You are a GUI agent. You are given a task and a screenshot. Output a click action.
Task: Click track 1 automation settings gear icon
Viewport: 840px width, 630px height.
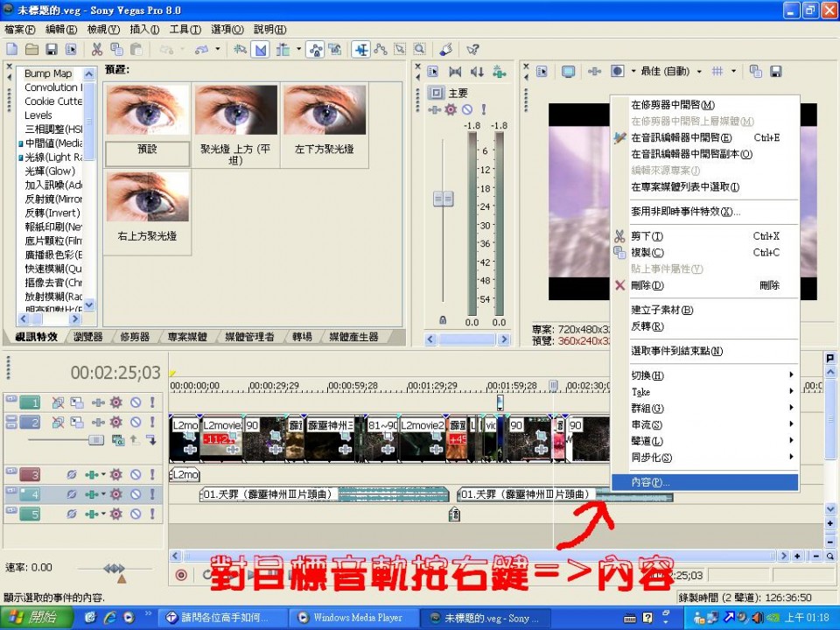tap(116, 402)
